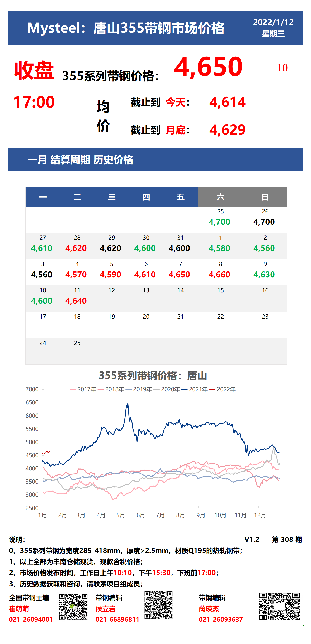Click the 17:00 closing time
The image size is (311, 644).
(34, 102)
